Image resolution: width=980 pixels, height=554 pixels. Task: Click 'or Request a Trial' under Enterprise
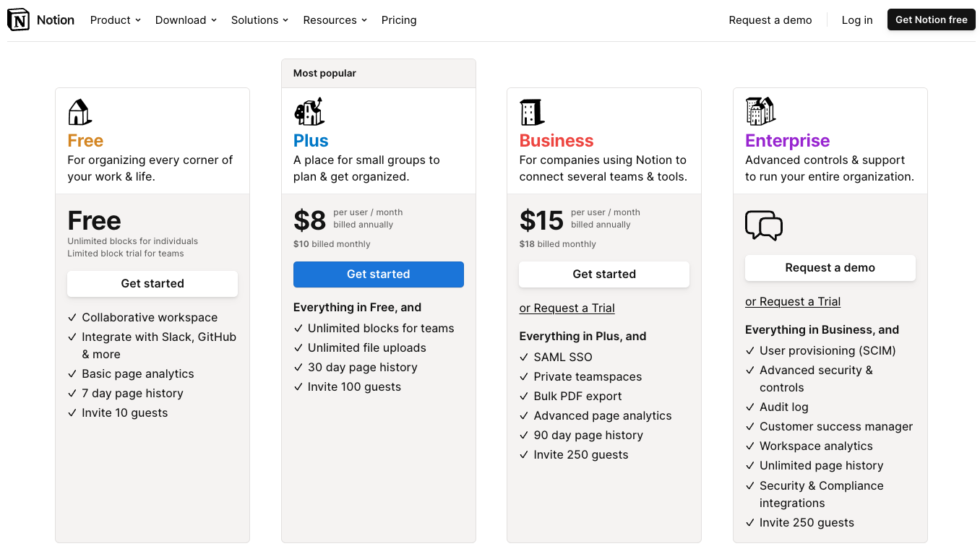[x=793, y=302]
